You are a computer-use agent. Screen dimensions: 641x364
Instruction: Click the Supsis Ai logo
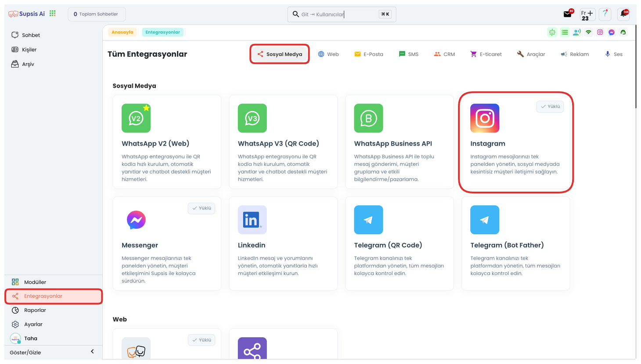(26, 14)
